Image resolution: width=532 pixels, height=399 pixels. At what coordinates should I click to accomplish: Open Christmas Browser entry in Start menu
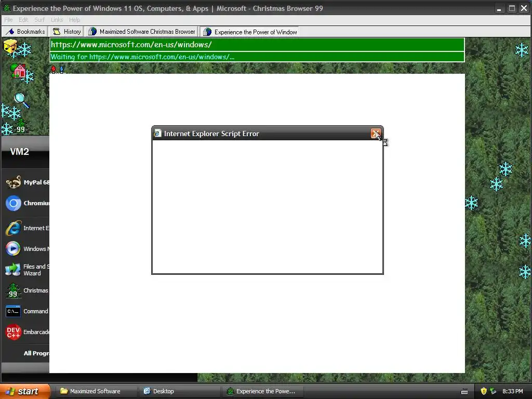coord(28,291)
